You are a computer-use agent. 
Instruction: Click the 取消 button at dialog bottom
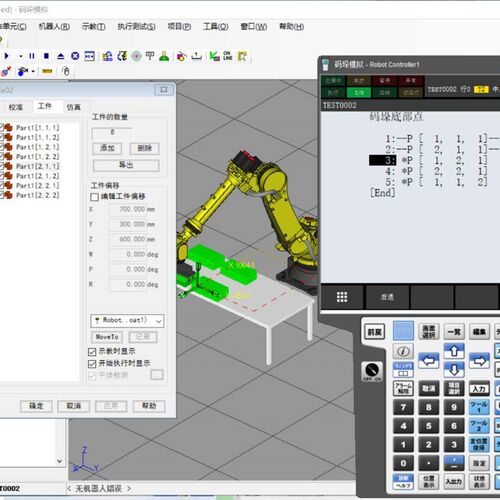tap(73, 406)
